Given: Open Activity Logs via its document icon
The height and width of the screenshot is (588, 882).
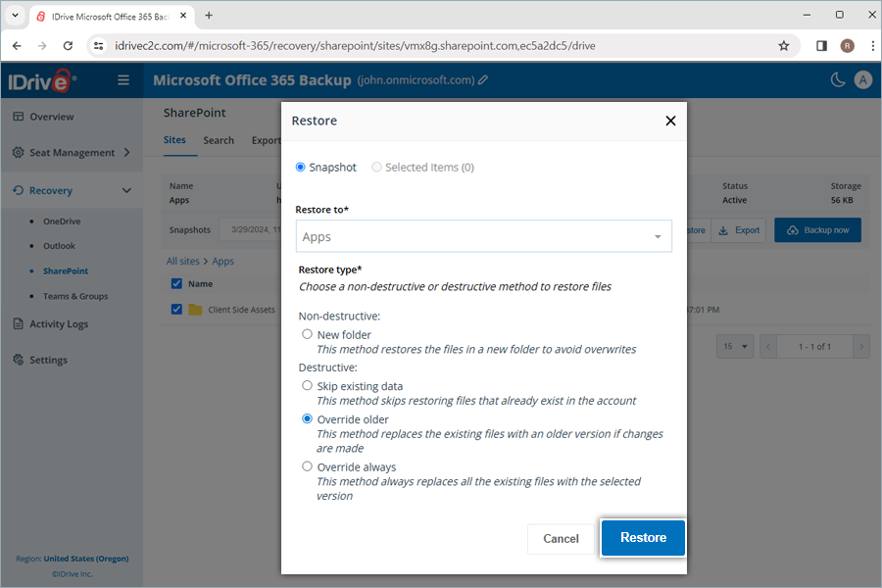Looking at the screenshot, I should pos(20,323).
